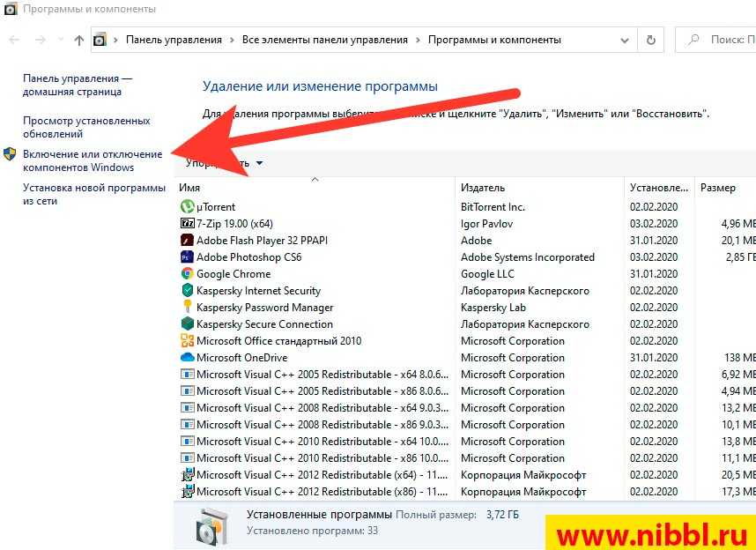Select Adobe Photoshop CS6 entry
This screenshot has height=550, width=756.
[x=248, y=257]
